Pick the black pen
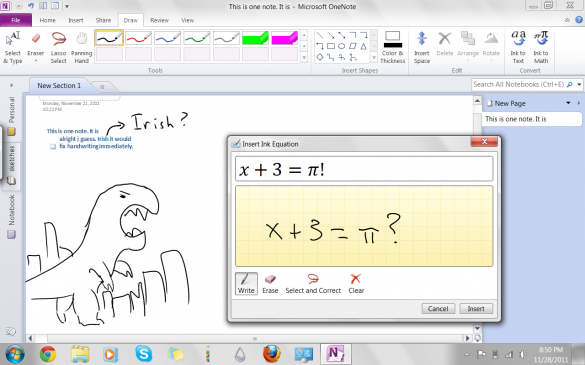This screenshot has height=365, width=585. [109, 38]
